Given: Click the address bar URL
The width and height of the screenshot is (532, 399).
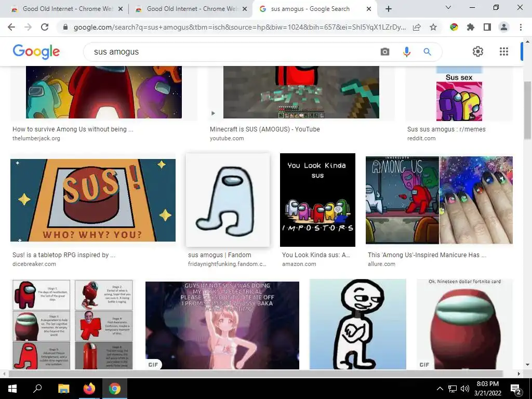Looking at the screenshot, I should 240,28.
